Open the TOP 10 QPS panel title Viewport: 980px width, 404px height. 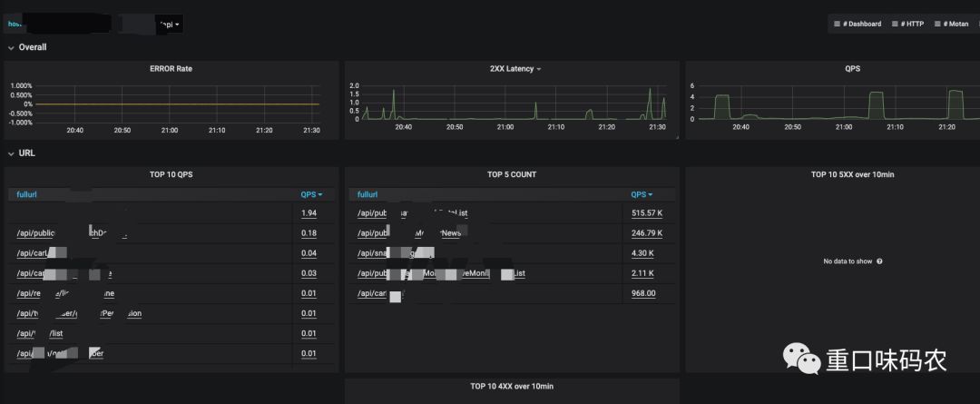tap(171, 174)
